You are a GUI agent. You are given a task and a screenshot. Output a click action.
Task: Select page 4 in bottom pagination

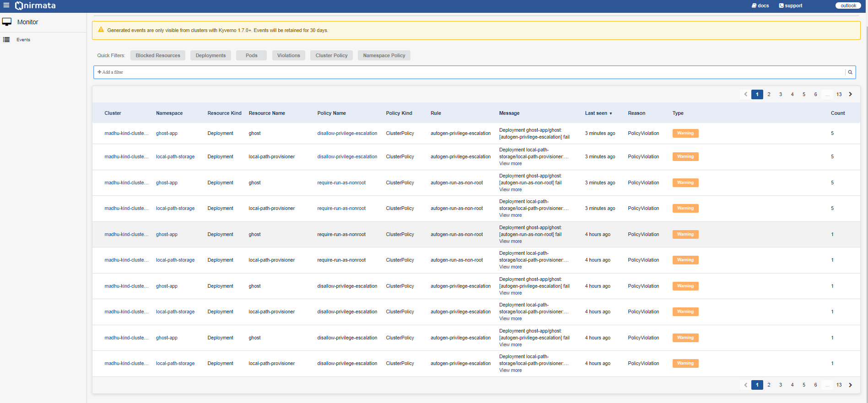[792, 385]
